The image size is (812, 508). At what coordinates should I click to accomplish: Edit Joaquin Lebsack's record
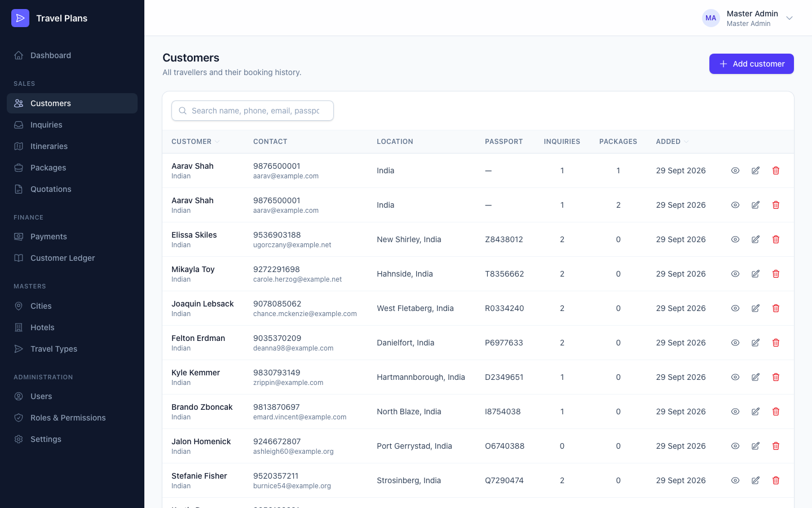[x=756, y=308]
